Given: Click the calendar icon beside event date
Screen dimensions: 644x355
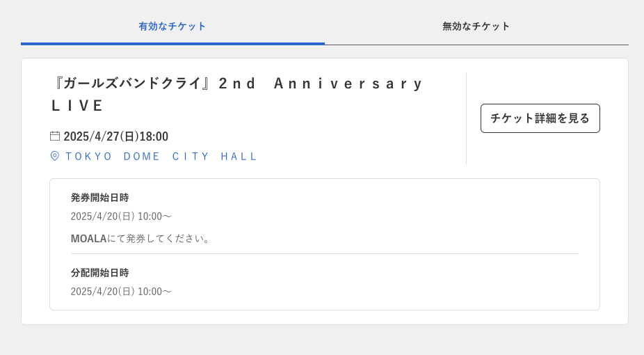Looking at the screenshot, I should click(x=55, y=136).
